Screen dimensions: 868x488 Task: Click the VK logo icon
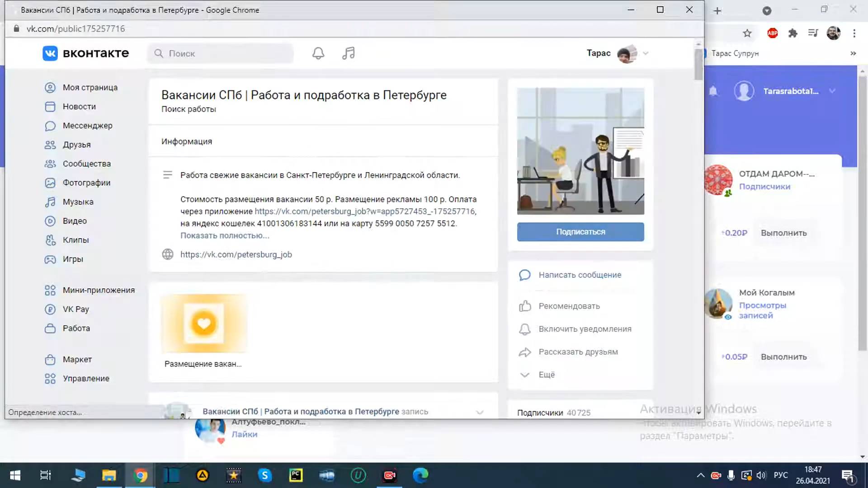click(50, 53)
